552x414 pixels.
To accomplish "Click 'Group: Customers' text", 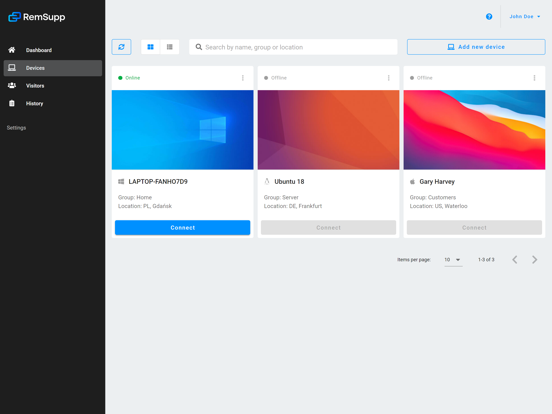I will pyautogui.click(x=433, y=197).
